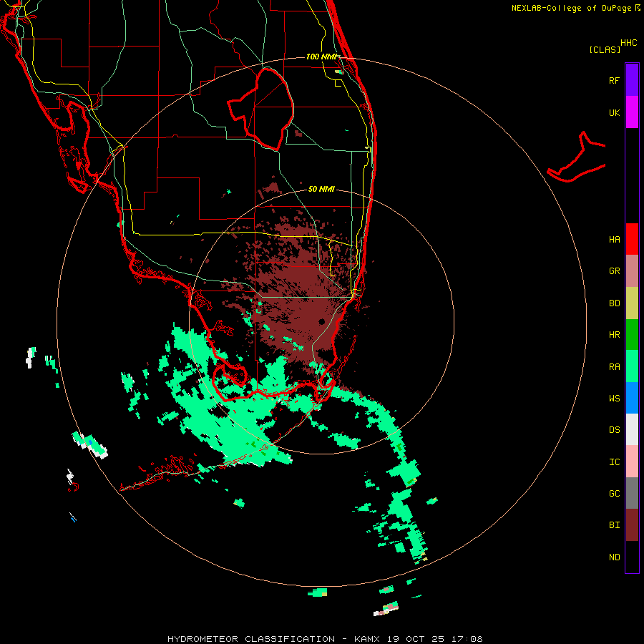Screen dimensions: 644x644
Task: Click the HA legend label
Action: tap(614, 240)
